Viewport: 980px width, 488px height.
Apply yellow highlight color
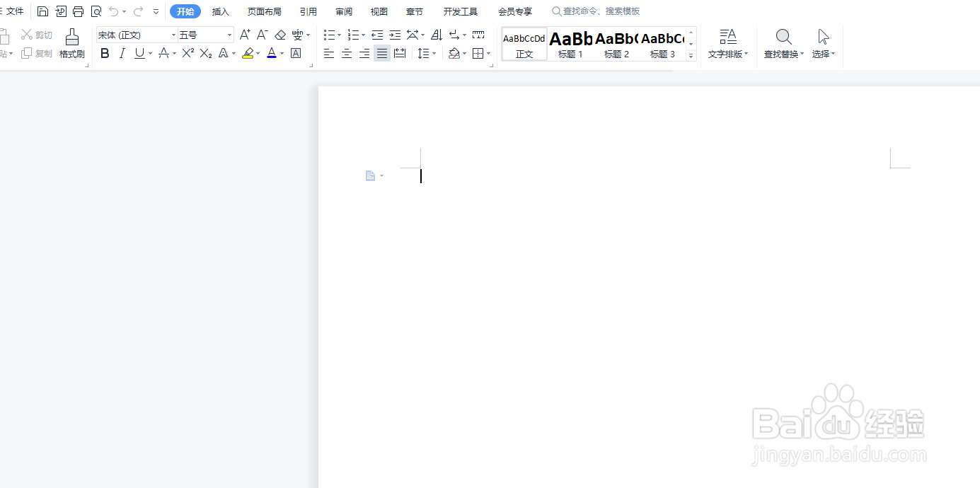point(248,54)
